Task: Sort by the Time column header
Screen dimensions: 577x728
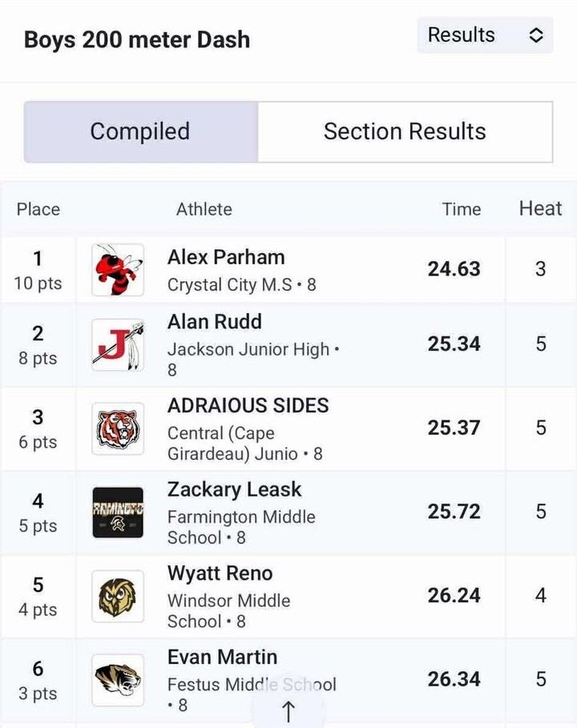Action: pyautogui.click(x=462, y=209)
